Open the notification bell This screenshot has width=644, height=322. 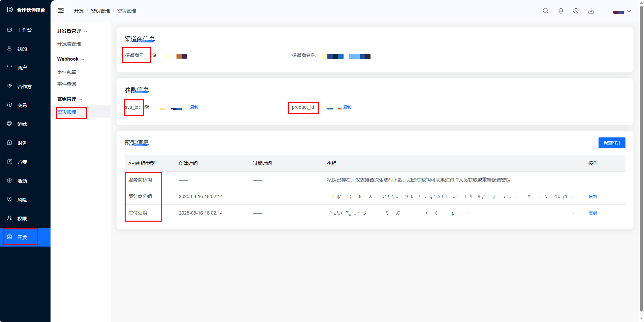coord(560,11)
